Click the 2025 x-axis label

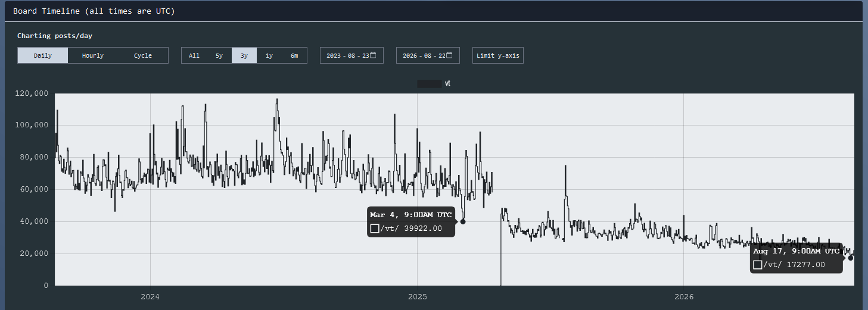[x=417, y=296]
